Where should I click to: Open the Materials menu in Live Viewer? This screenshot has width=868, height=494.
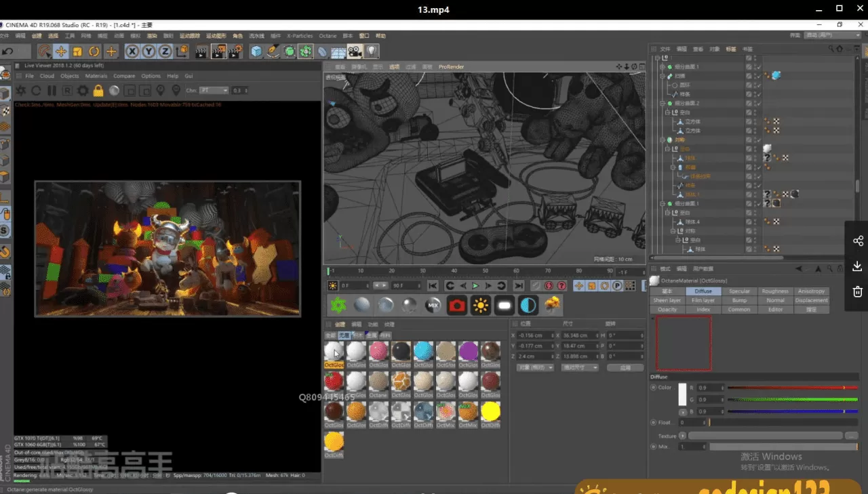(96, 76)
